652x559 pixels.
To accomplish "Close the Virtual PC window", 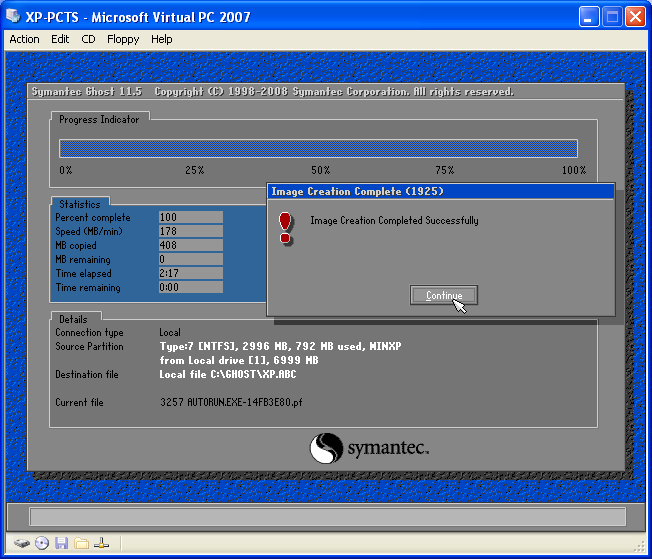I will [x=635, y=17].
